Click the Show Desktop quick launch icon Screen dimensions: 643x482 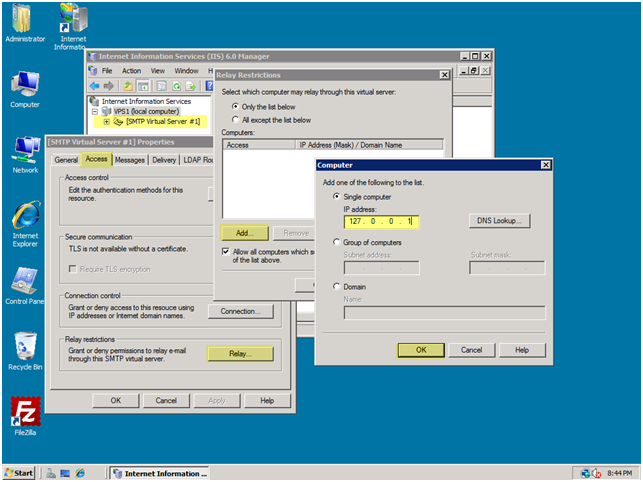[x=65, y=473]
